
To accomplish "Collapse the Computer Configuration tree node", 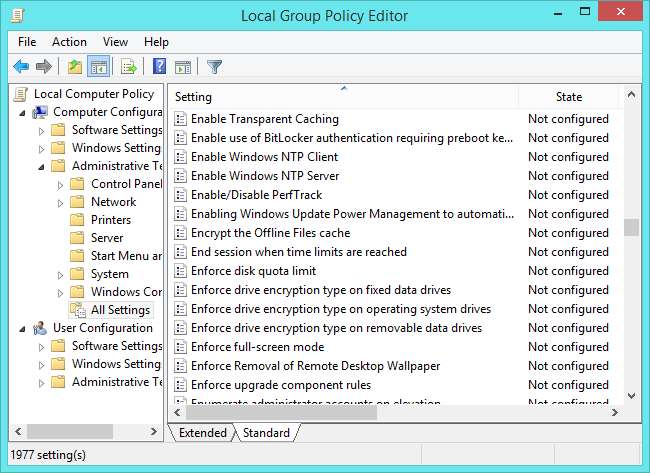I will click(x=22, y=112).
